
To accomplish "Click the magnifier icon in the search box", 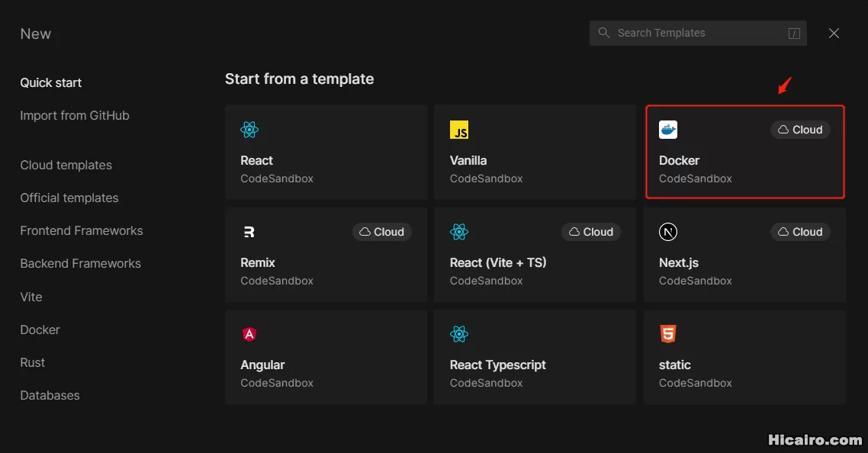I will click(x=604, y=33).
